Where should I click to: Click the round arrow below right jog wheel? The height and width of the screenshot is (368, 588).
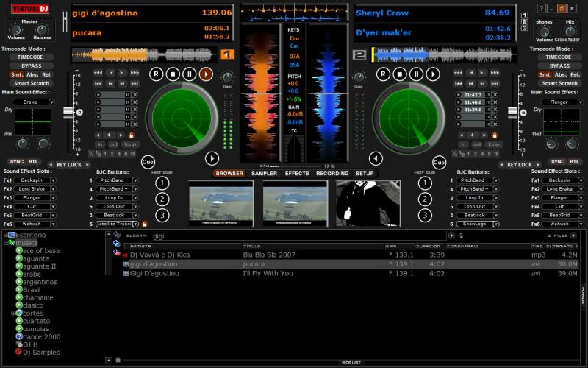(x=376, y=158)
